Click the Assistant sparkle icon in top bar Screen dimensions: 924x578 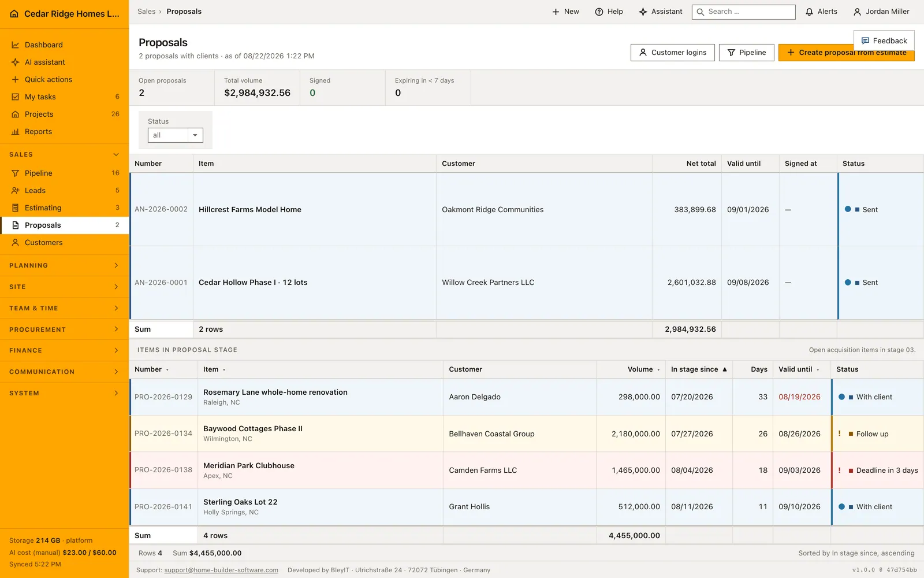coord(643,12)
